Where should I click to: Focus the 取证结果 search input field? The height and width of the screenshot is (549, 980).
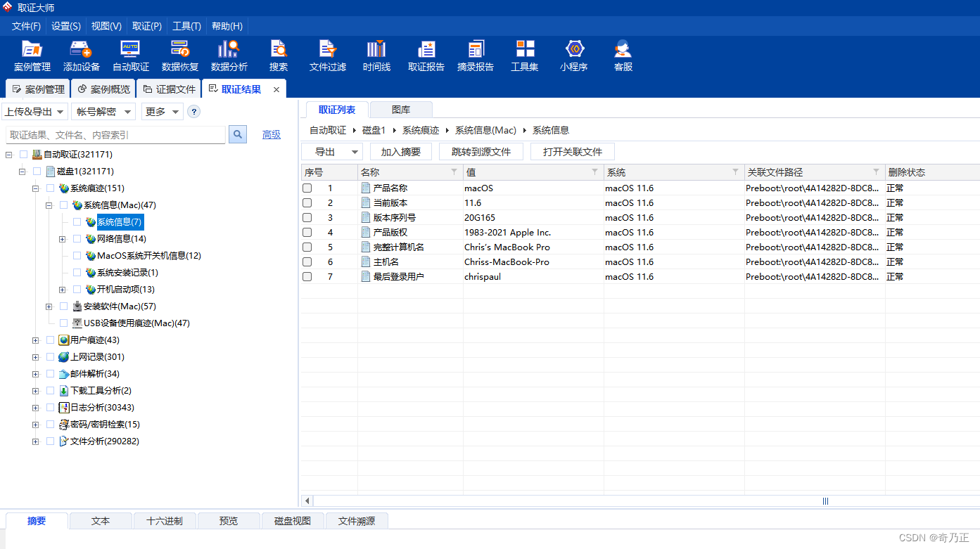pos(115,134)
